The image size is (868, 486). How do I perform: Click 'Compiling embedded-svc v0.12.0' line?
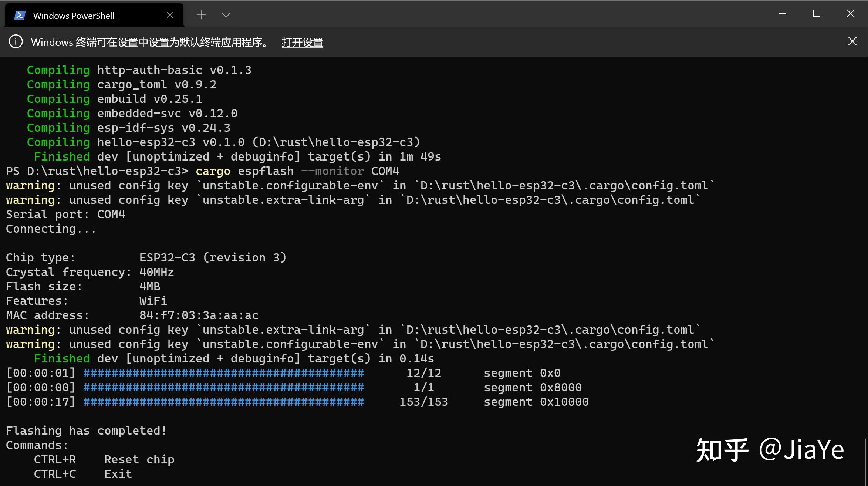click(132, 113)
